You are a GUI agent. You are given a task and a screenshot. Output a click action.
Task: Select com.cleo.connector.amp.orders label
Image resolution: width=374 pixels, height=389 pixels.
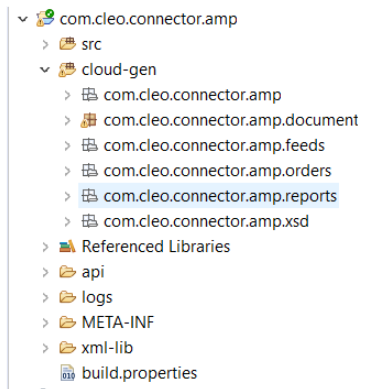(x=218, y=171)
